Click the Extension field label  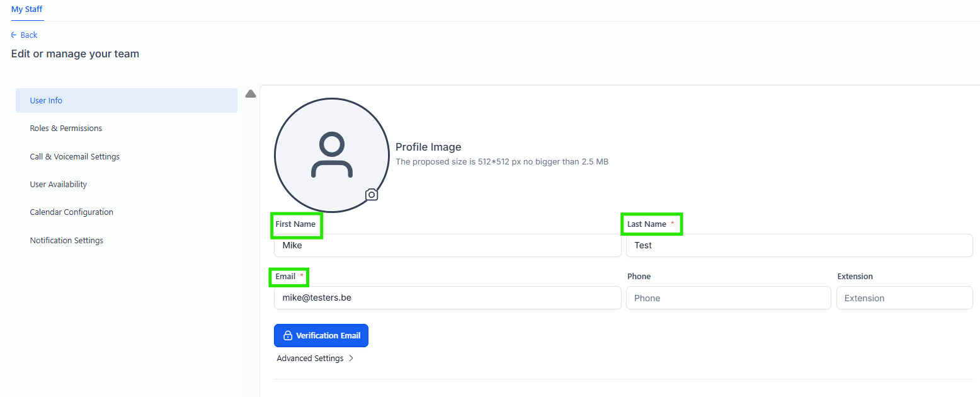tap(855, 277)
